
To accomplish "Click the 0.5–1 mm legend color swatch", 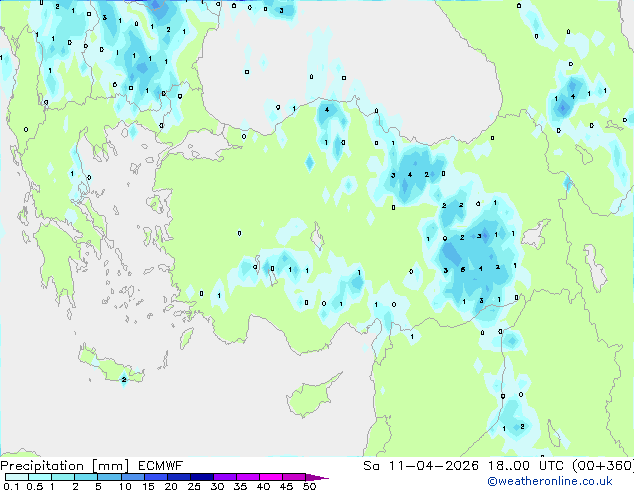I will point(40,477).
